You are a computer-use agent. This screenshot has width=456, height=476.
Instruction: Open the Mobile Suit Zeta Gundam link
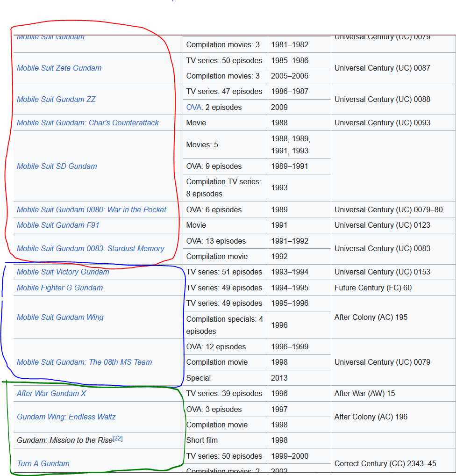click(59, 68)
